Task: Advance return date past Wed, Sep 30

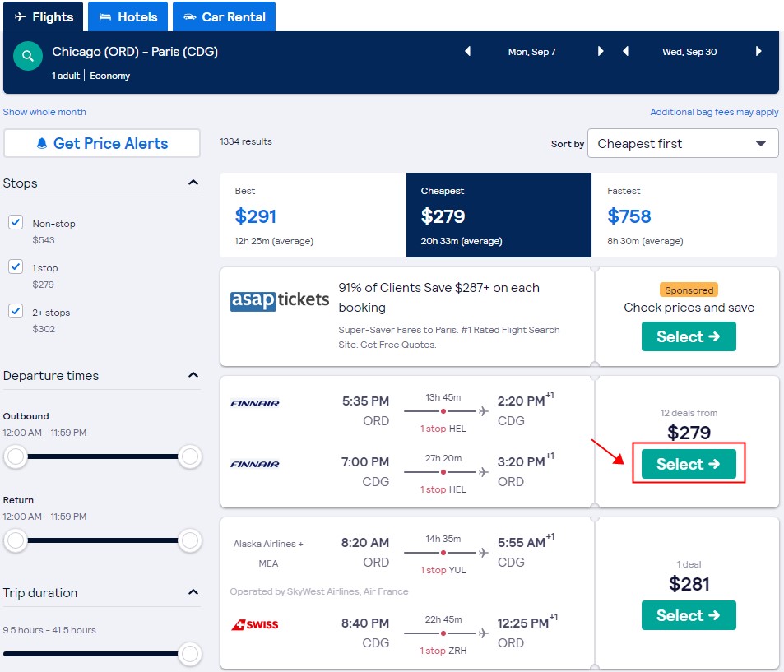Action: coord(758,52)
